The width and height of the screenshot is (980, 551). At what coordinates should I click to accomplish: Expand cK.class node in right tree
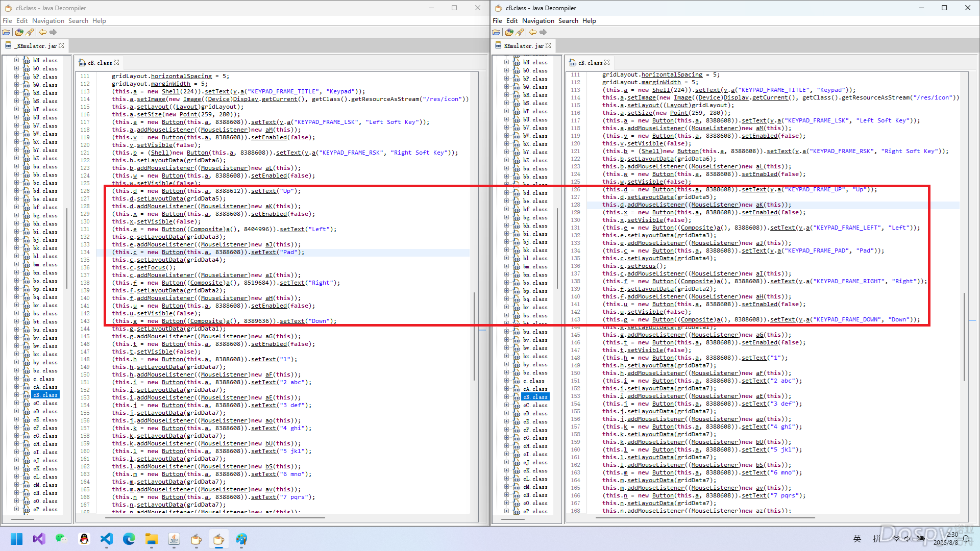pos(506,470)
